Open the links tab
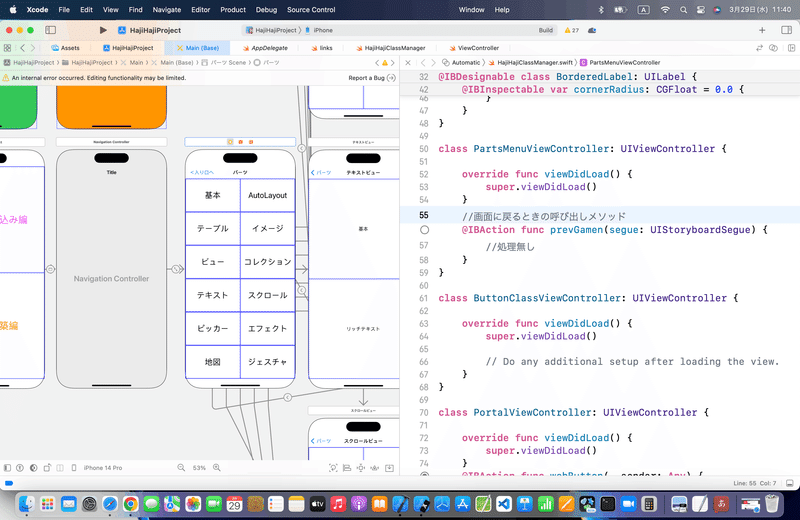800x520 pixels. [x=322, y=48]
